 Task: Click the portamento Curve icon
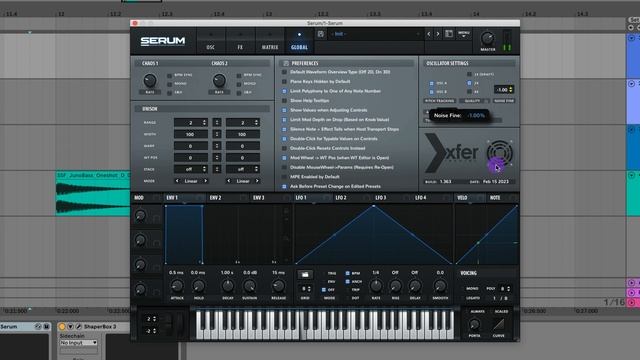[498, 325]
